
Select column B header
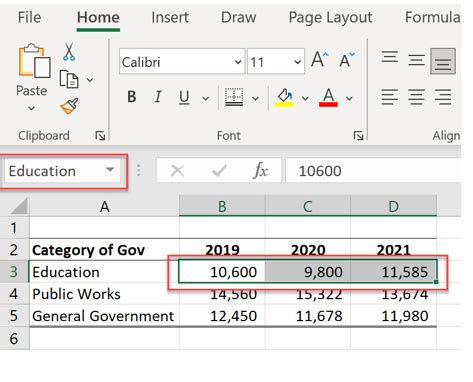tap(222, 207)
